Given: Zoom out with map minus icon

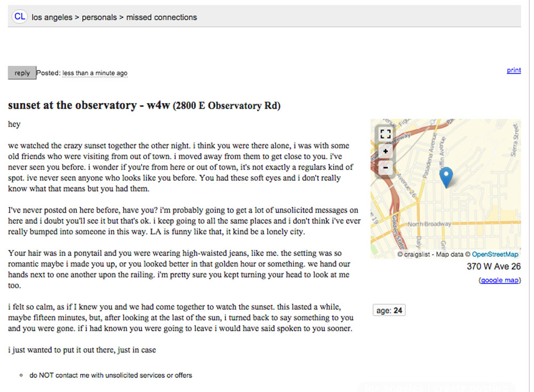Looking at the screenshot, I should (385, 168).
